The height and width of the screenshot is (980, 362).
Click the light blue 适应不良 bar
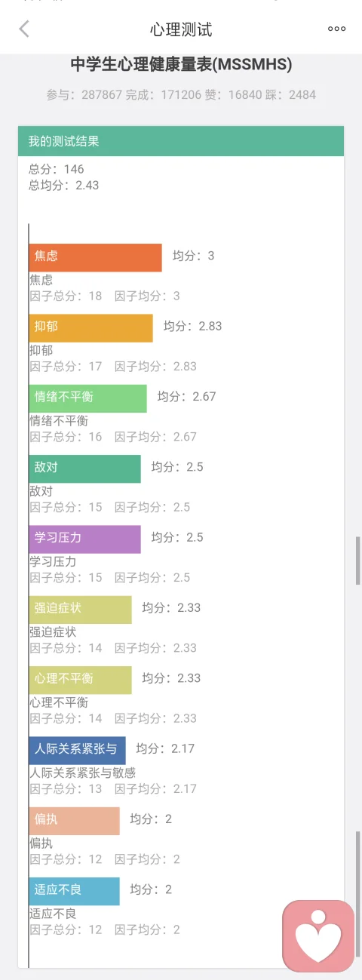[74, 891]
